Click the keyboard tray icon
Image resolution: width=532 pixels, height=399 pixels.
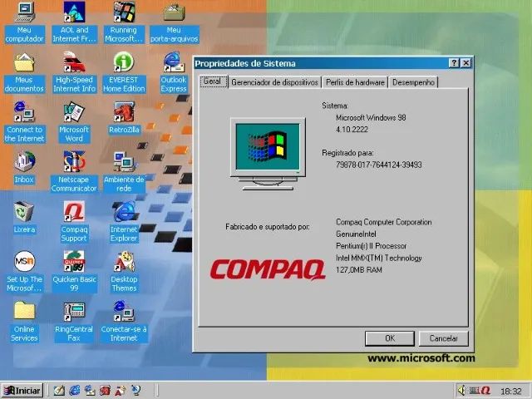click(x=475, y=390)
